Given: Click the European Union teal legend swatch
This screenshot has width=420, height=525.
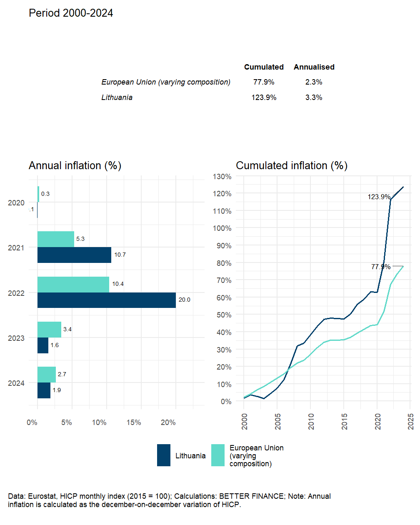Looking at the screenshot, I should 218,455.
